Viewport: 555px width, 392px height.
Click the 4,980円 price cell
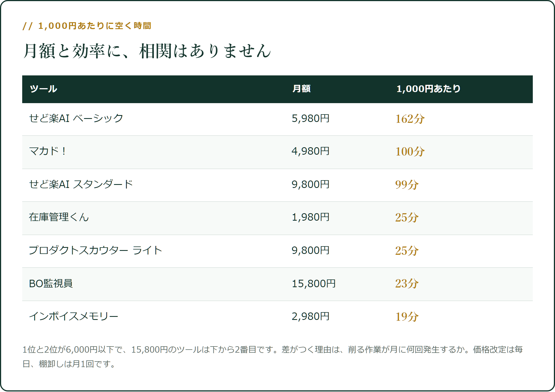point(310,151)
